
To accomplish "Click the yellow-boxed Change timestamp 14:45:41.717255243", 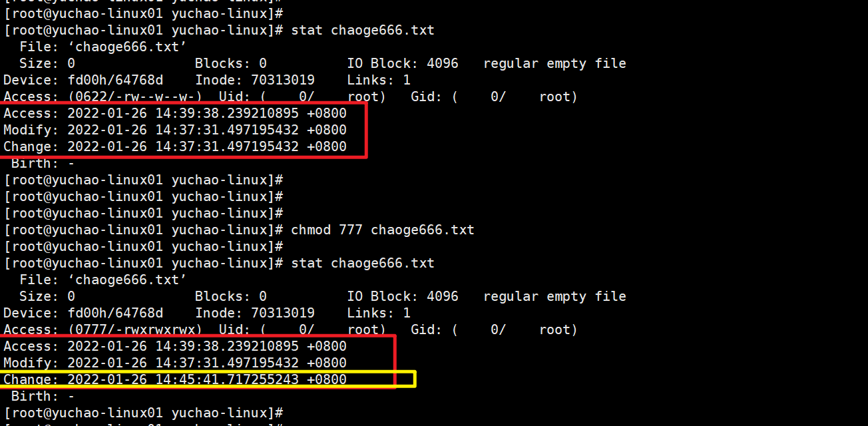I will [206, 380].
